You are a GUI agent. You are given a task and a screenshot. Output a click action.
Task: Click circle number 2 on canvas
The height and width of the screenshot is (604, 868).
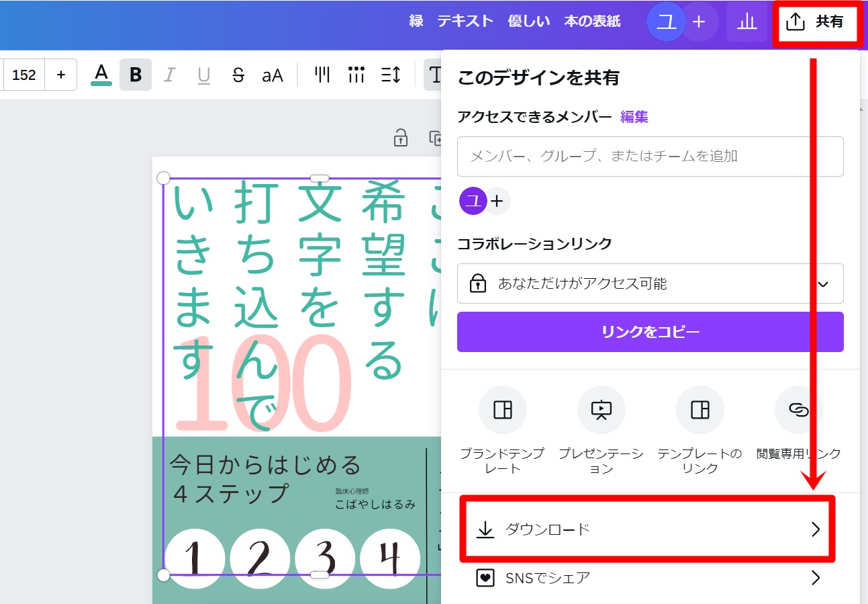(260, 559)
